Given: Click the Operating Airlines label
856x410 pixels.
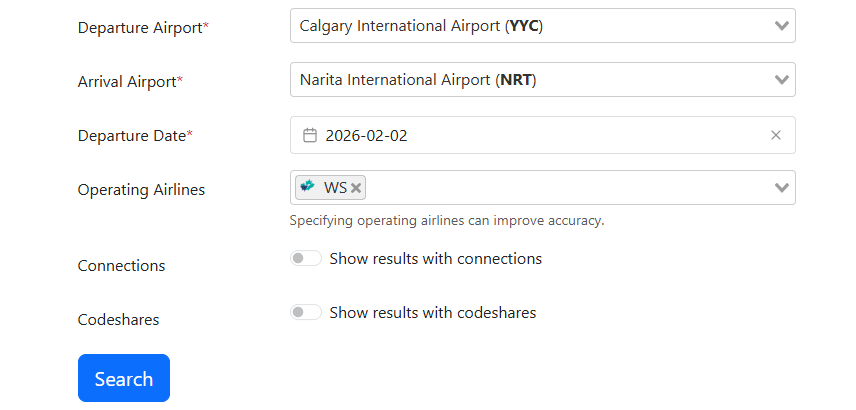Looking at the screenshot, I should tap(141, 189).
